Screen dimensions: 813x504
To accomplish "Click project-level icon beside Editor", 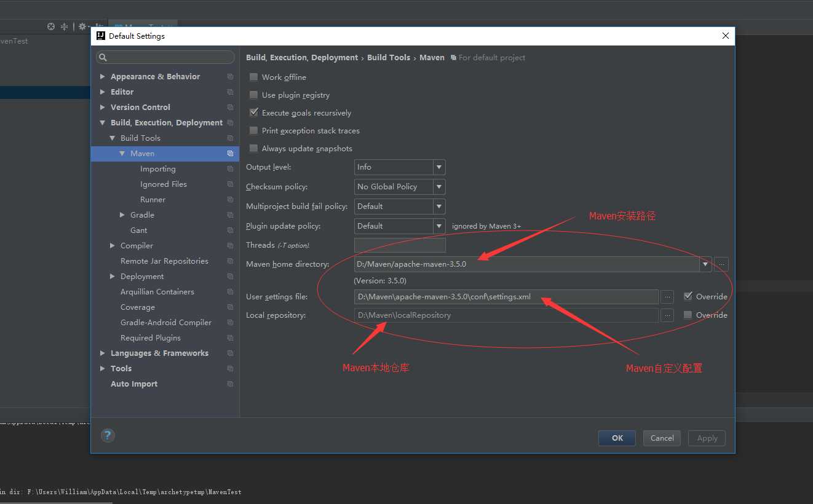I will click(230, 92).
